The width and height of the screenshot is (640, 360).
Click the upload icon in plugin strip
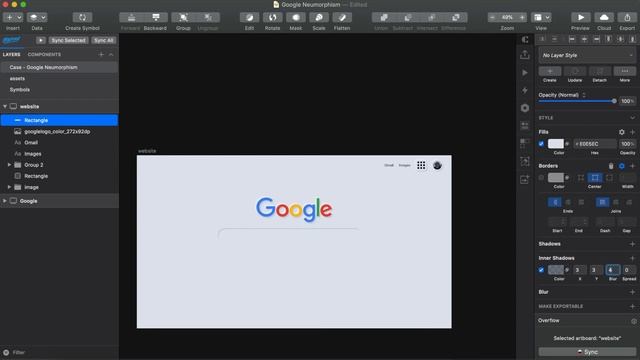click(x=525, y=54)
